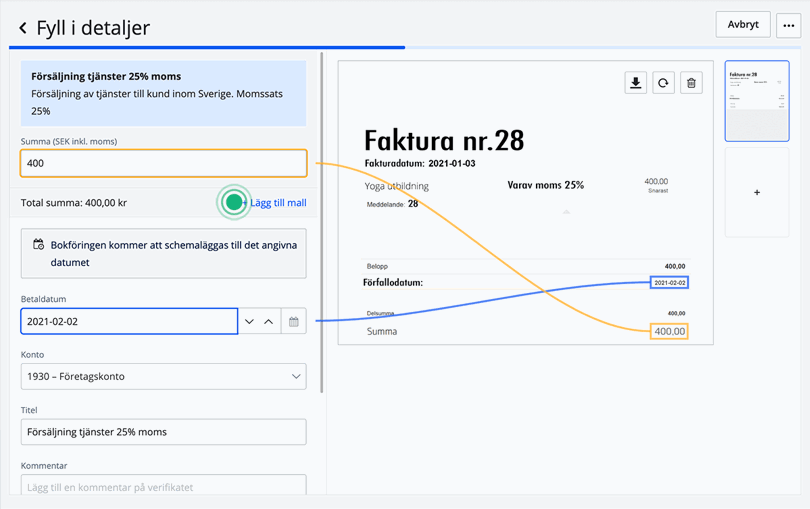
Task: Click the green pulsing hint marker
Action: tap(234, 202)
